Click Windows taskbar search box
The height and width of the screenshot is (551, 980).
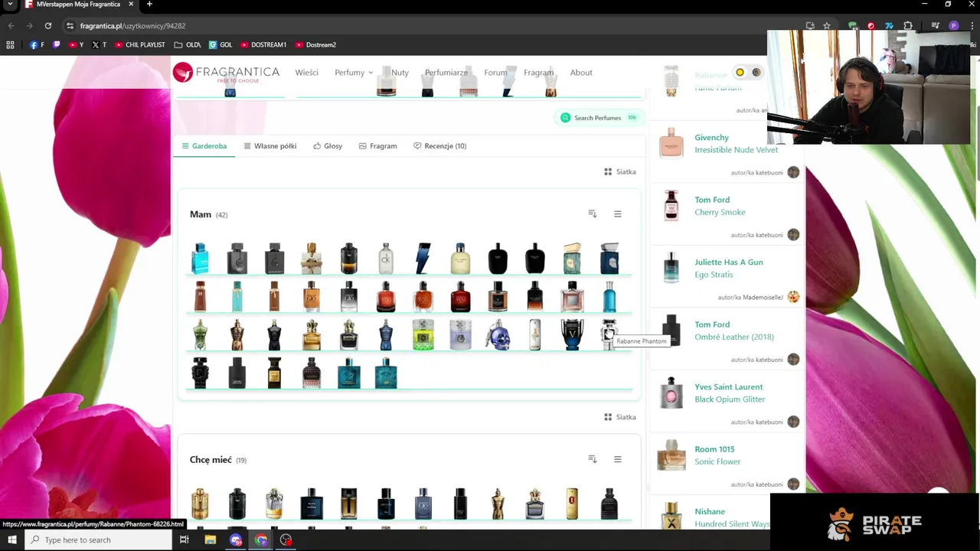click(x=98, y=540)
